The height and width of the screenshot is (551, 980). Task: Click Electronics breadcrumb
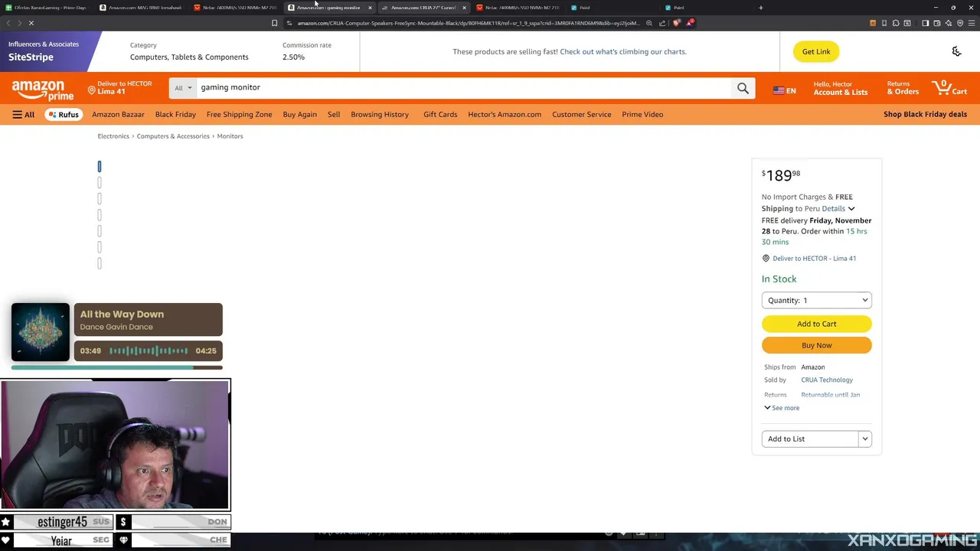point(113,136)
